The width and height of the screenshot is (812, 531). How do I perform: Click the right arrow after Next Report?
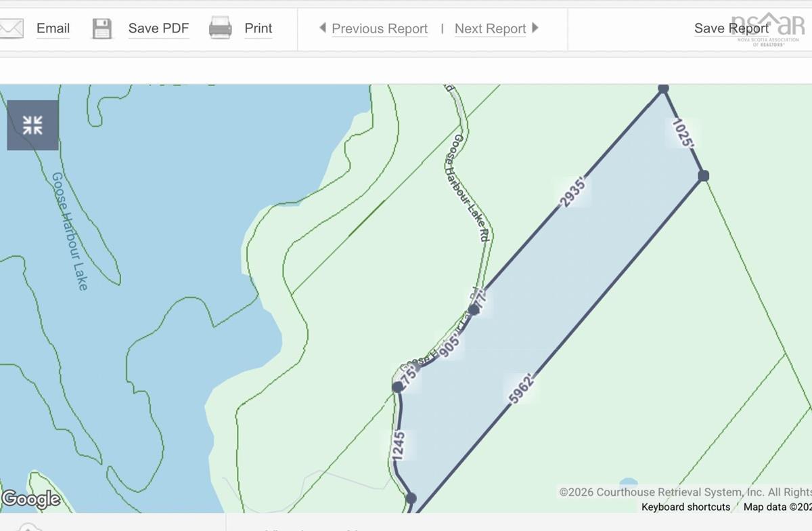tap(535, 28)
